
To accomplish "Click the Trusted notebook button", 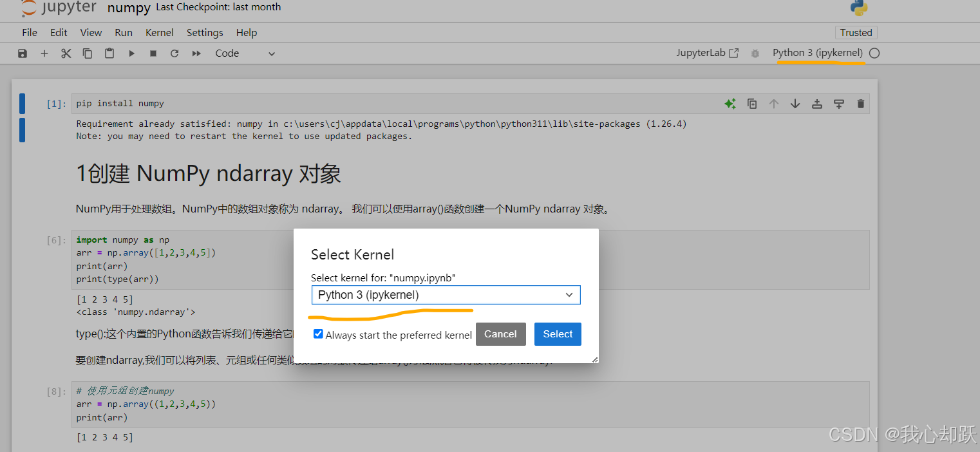I will (856, 33).
